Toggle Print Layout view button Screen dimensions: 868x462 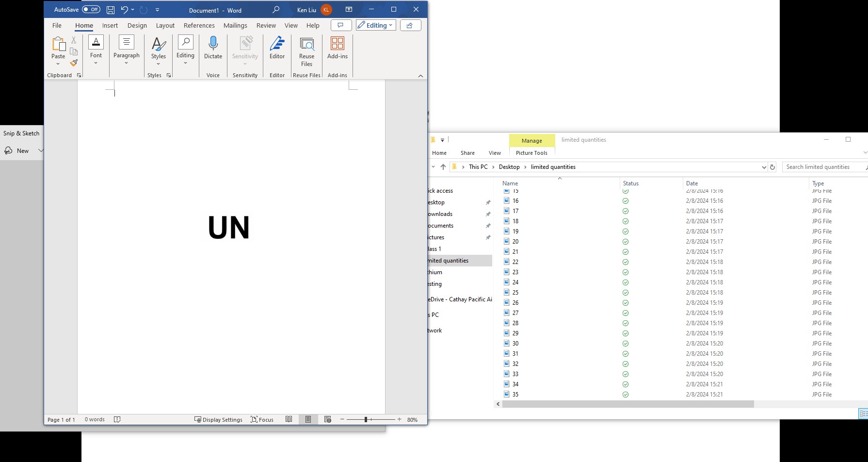coord(308,419)
